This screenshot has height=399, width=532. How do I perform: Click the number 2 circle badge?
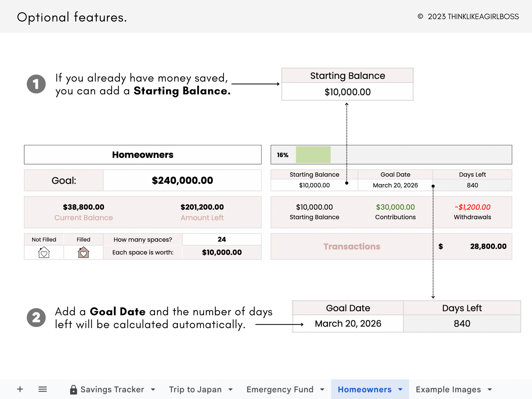pyautogui.click(x=36, y=318)
